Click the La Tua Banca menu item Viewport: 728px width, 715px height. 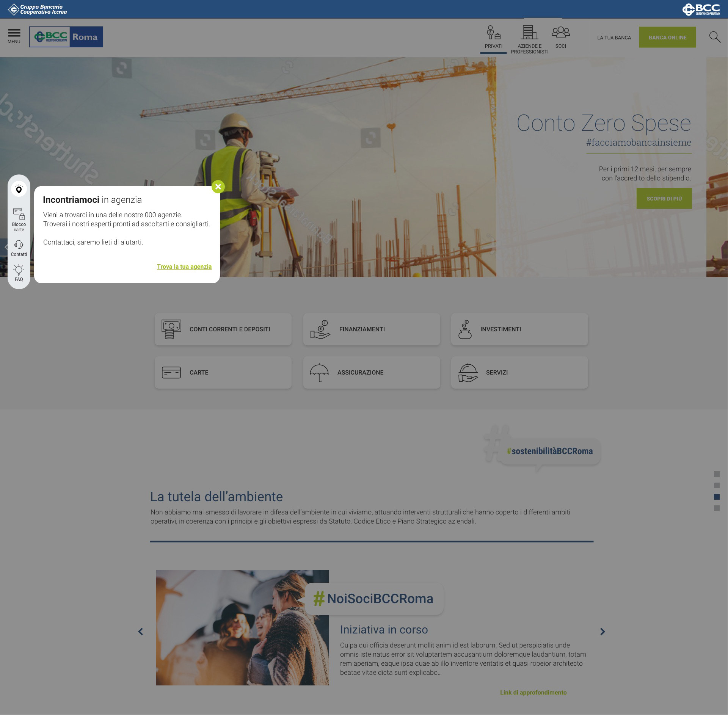coord(614,38)
